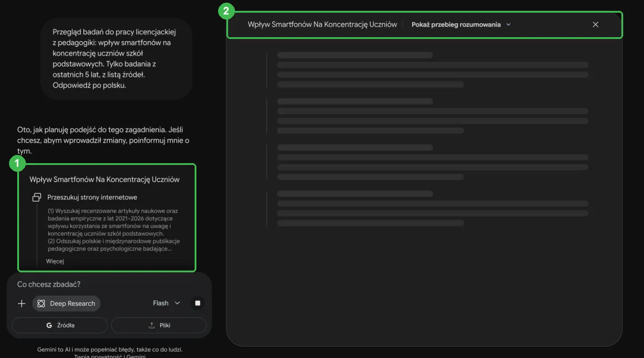Expand the Pokaż przebieg rozumowania dropdown
The height and width of the screenshot is (358, 644).
coord(461,24)
